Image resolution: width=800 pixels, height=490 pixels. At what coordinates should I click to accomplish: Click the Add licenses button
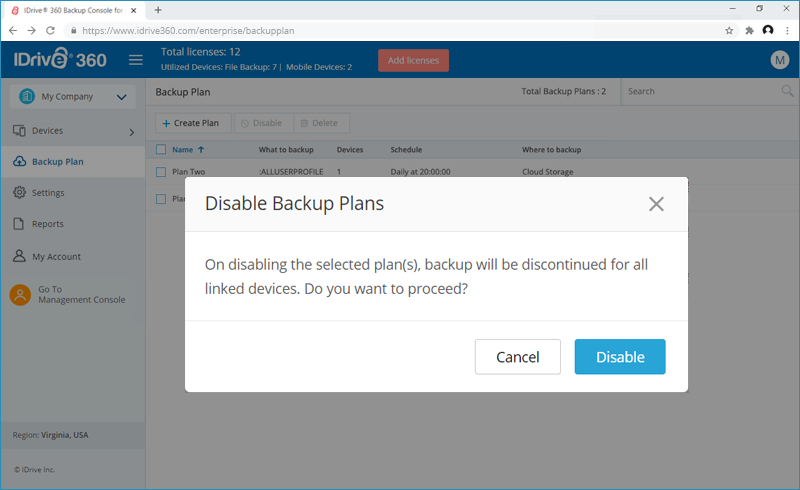tap(413, 60)
